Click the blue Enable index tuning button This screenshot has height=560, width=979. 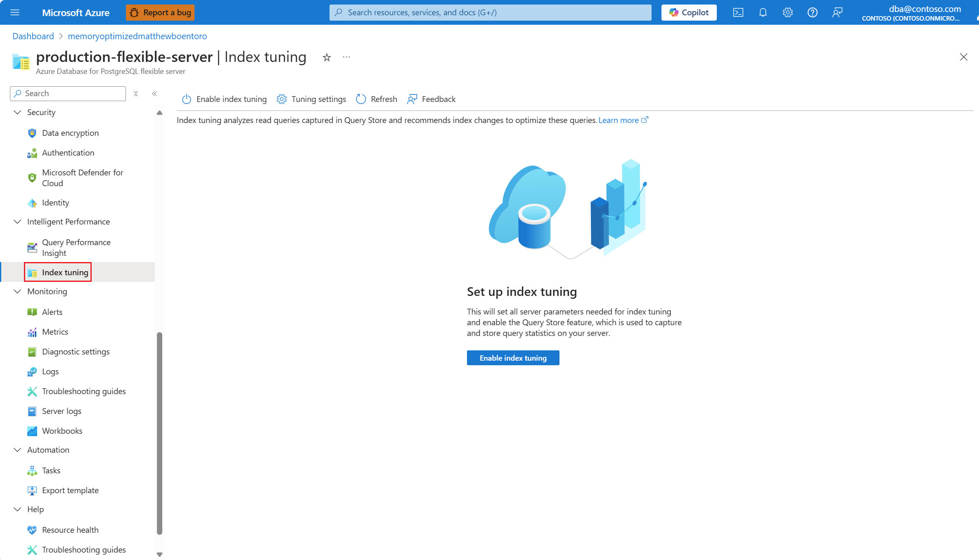(x=513, y=358)
